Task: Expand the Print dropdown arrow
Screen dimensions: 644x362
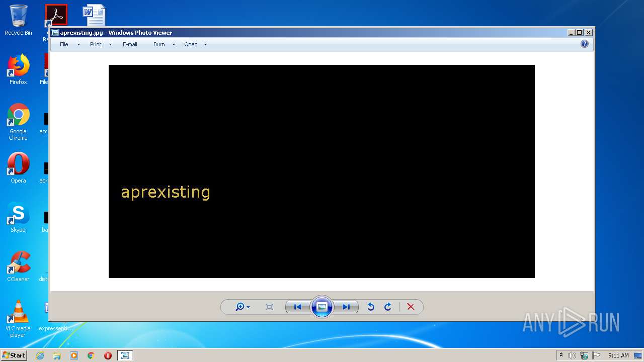Action: pyautogui.click(x=110, y=45)
